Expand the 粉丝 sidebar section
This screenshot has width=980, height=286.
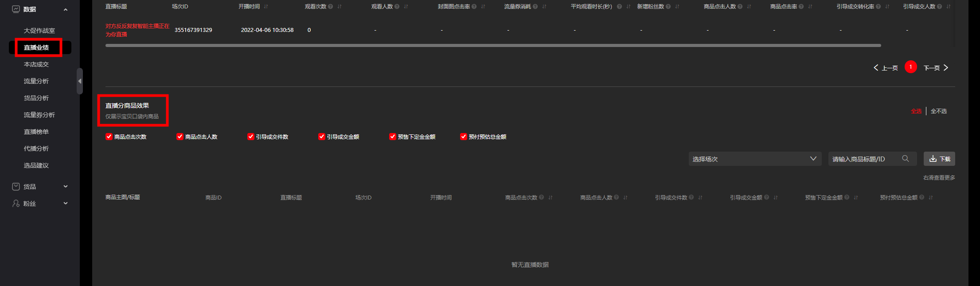click(66, 204)
